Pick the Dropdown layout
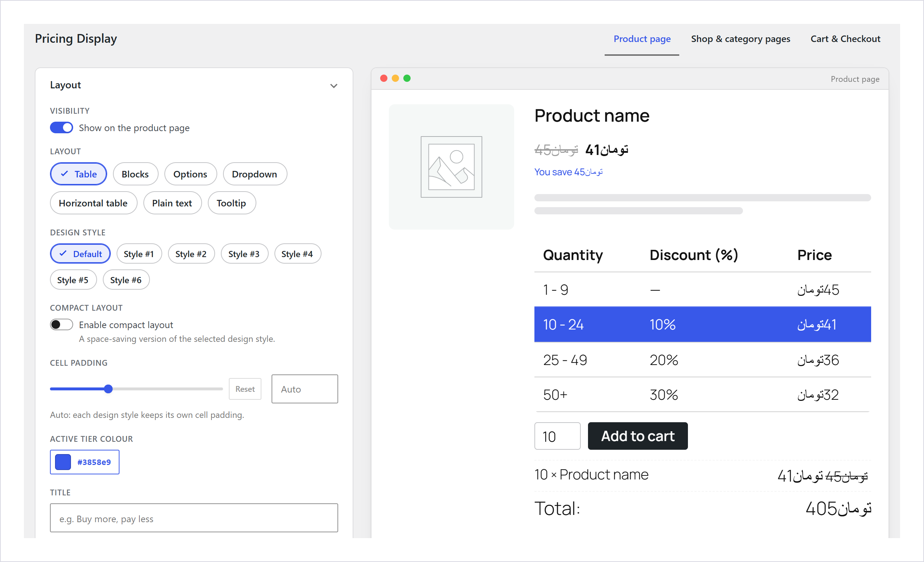Screen dimensions: 924x562 pos(255,174)
